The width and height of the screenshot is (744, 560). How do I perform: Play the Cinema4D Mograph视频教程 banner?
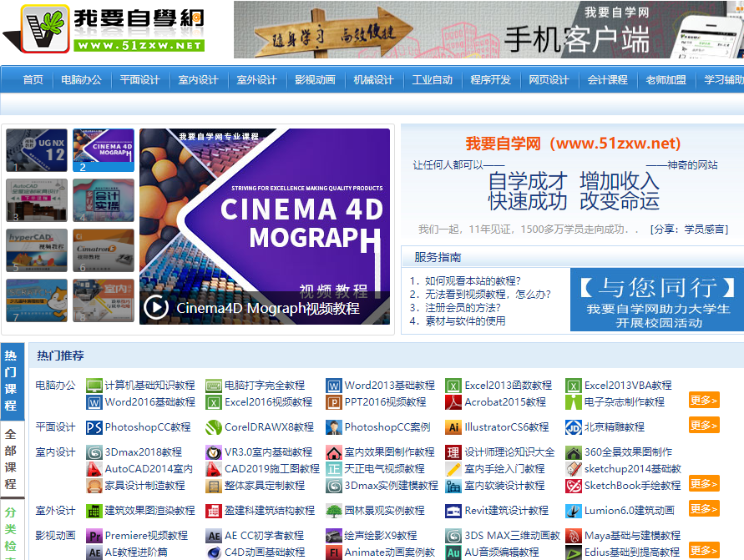tap(155, 308)
